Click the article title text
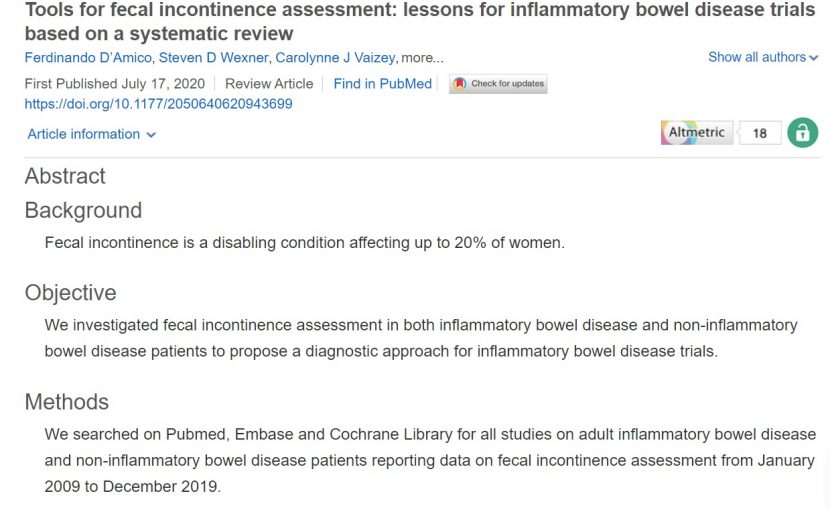This screenshot has height=510, width=830. click(420, 21)
